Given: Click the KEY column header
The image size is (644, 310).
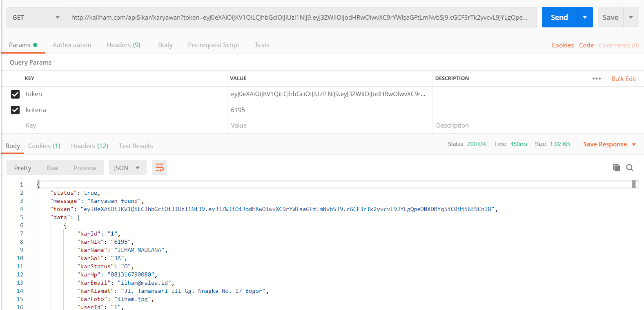Looking at the screenshot, I should point(29,79).
